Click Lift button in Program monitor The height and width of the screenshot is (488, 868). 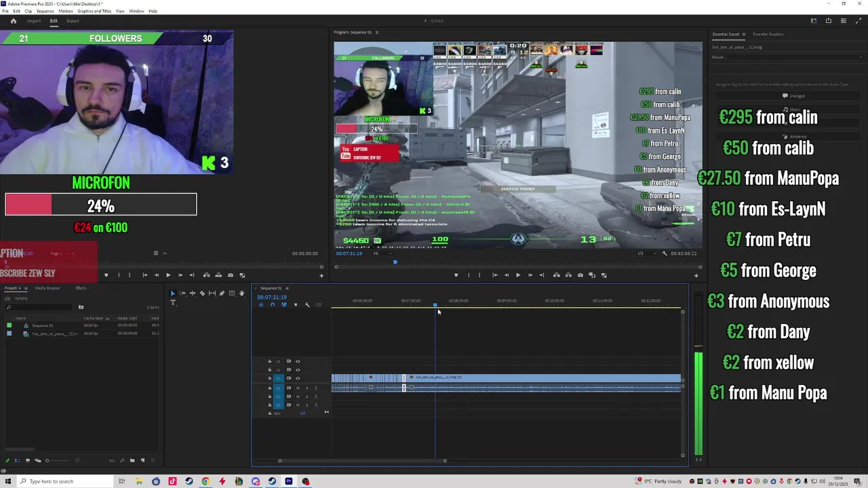click(x=556, y=275)
